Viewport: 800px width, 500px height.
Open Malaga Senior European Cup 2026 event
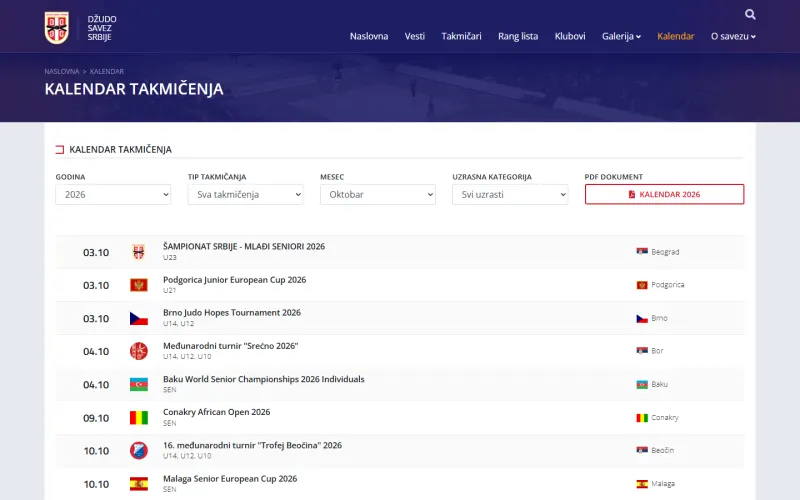(x=230, y=479)
